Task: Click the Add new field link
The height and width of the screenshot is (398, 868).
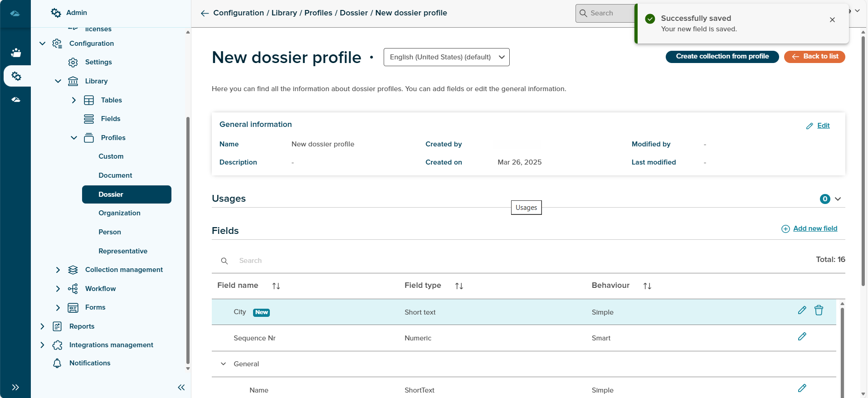Action: [815, 228]
